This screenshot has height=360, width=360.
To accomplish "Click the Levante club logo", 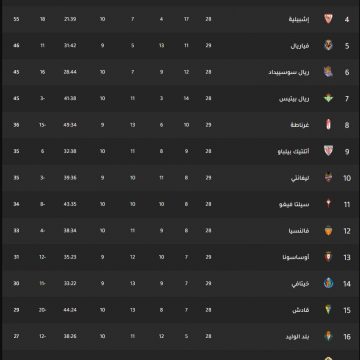I will coord(328,177).
